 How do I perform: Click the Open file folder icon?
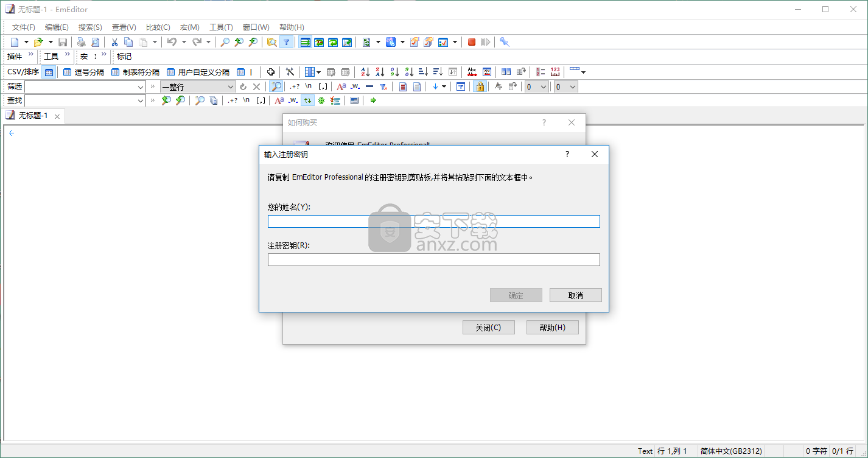click(38, 42)
